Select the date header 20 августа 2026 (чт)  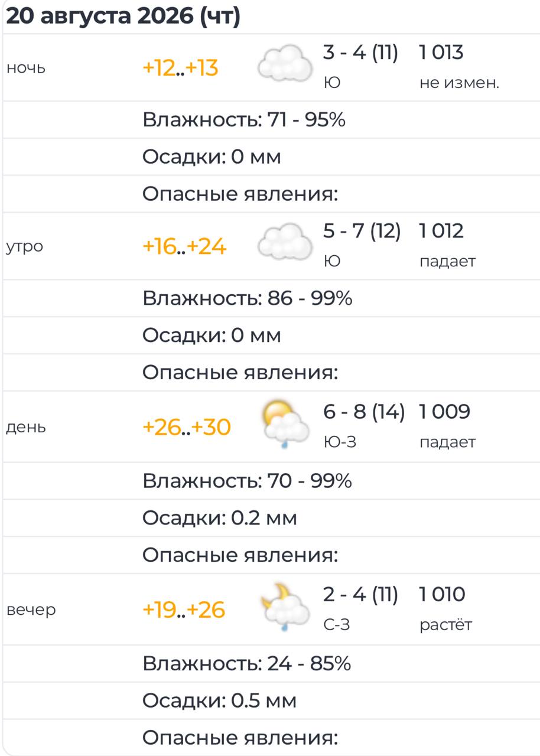point(123,16)
